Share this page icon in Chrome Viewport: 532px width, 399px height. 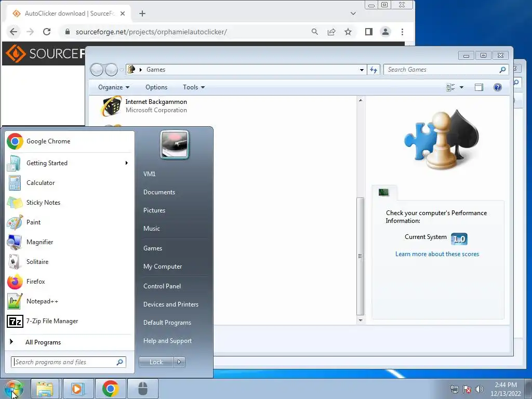(331, 32)
